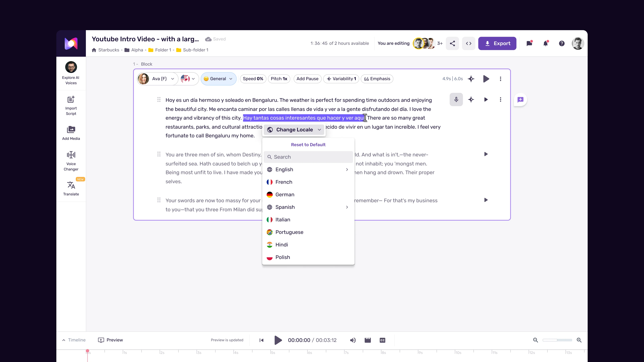
Task: Open Add Media panel
Action: 71,133
